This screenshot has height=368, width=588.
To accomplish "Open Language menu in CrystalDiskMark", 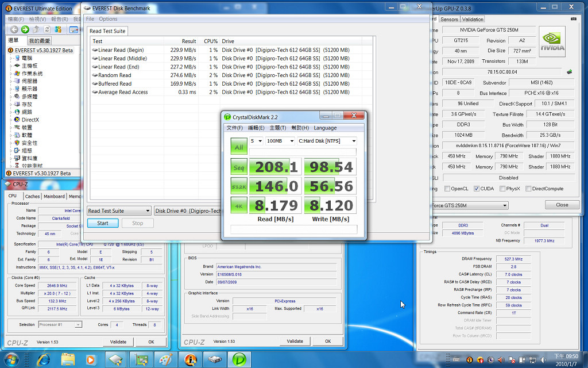I will [325, 128].
